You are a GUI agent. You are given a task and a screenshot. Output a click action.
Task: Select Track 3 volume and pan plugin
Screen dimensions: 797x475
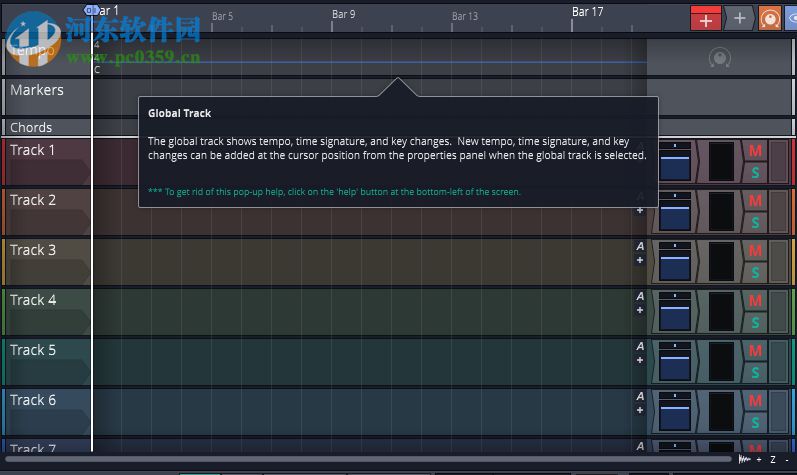click(675, 261)
